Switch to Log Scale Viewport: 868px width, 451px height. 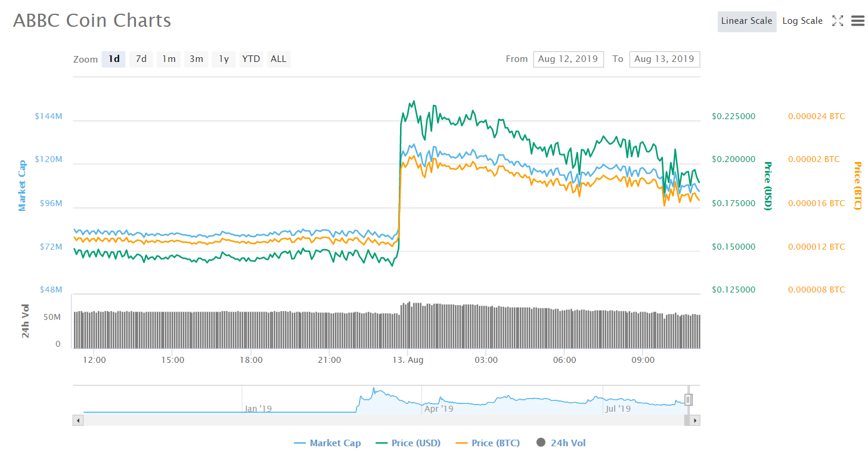click(x=802, y=21)
